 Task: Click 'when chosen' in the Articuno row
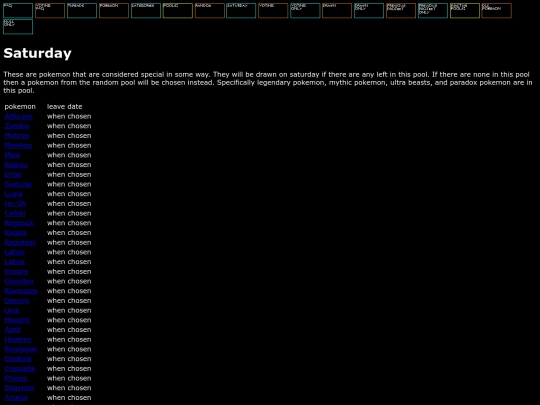[x=69, y=116]
